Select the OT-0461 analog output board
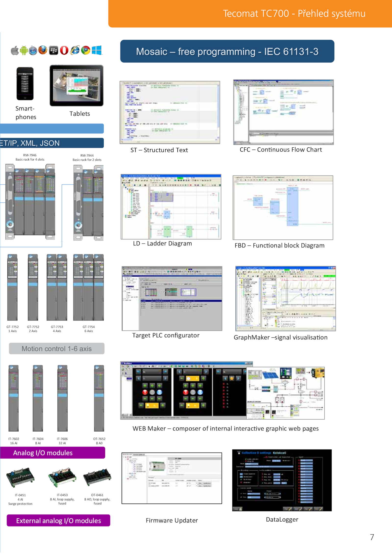This screenshot has width=392, height=555. pyautogui.click(x=97, y=477)
